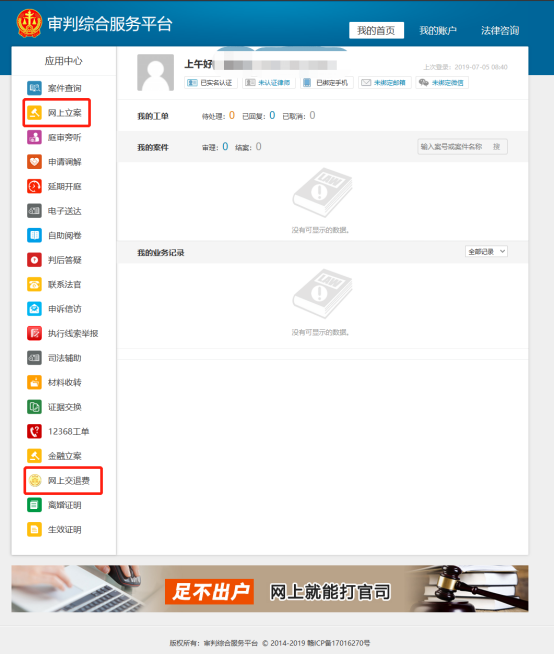This screenshot has height=655, width=554.
Task: Click the 应用中心 heading
Action: tap(64, 61)
